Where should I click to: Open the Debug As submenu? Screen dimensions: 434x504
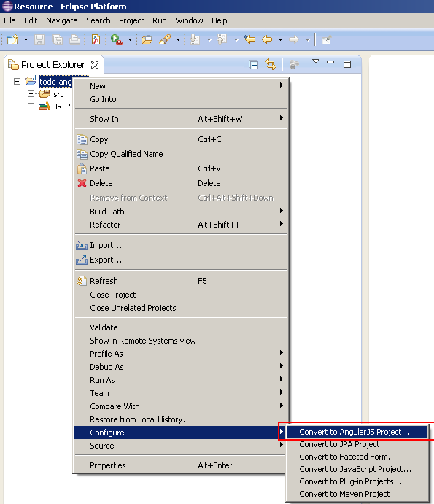180,367
